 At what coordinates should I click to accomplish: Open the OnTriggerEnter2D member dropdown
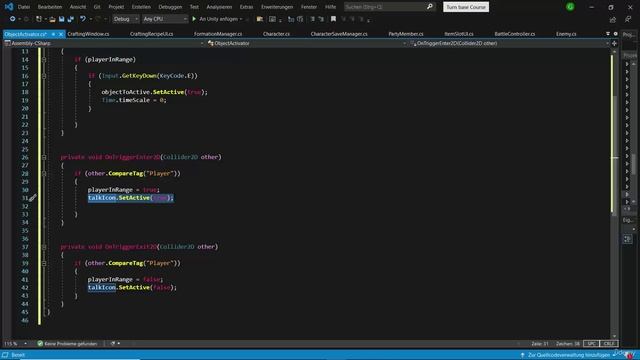click(x=509, y=43)
